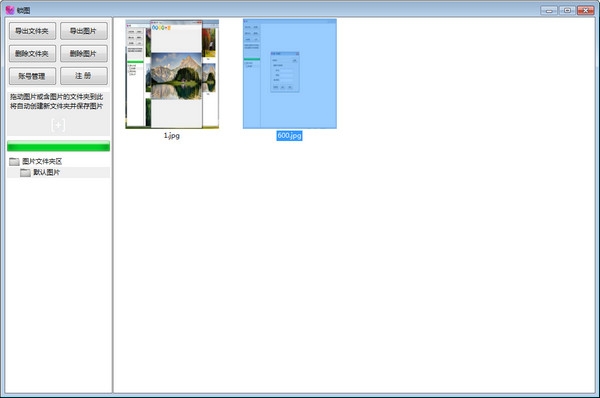
Task: Maximize the application window
Action: point(567,10)
